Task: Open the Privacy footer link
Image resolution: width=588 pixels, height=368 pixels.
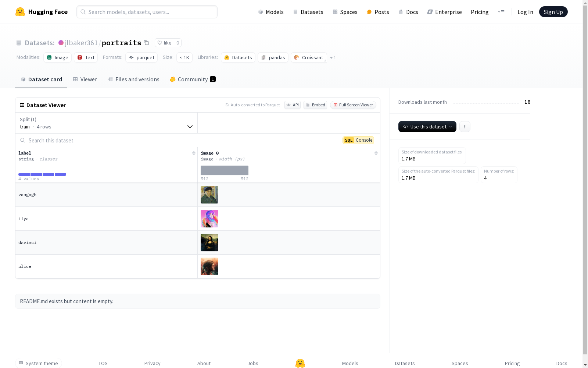Action: [x=153, y=363]
